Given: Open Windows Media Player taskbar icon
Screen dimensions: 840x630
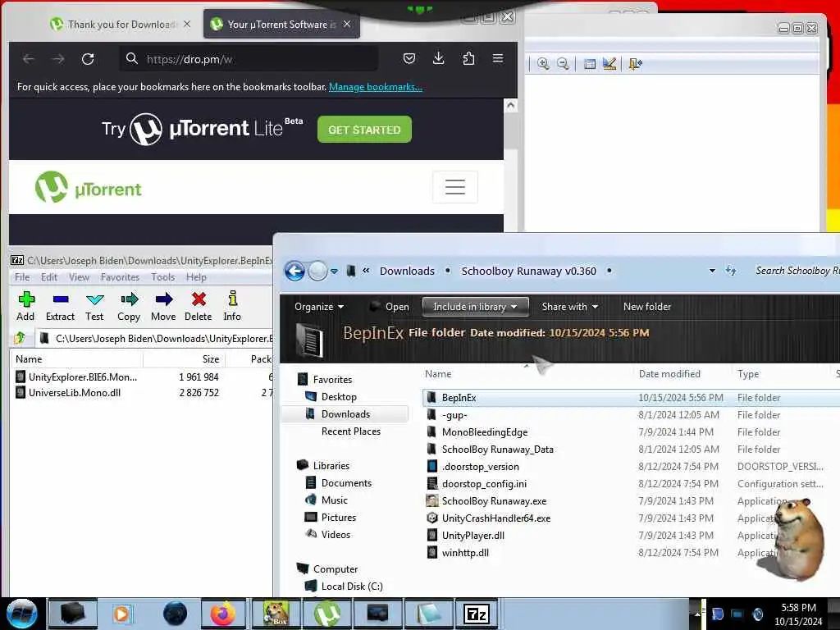Looking at the screenshot, I should (x=123, y=614).
